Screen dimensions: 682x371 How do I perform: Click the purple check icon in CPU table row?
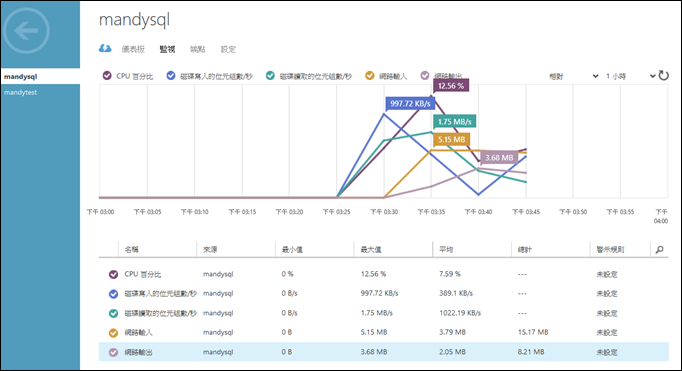coord(113,274)
